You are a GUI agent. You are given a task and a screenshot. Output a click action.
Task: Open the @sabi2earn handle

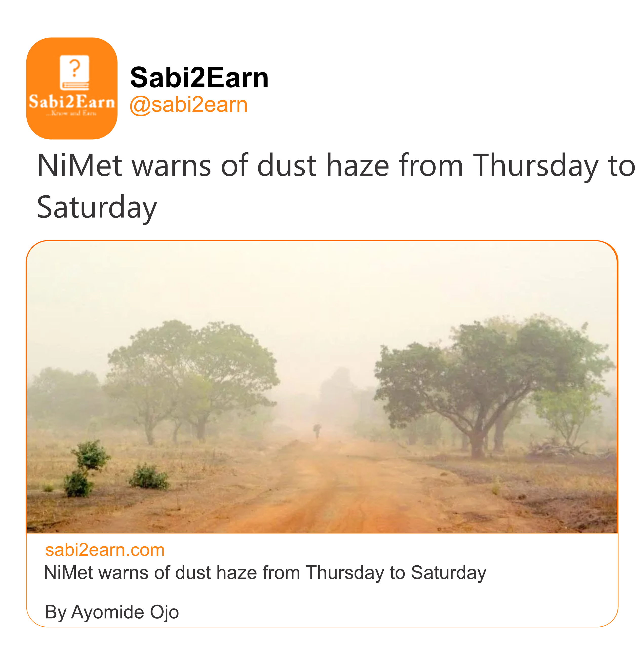(x=189, y=105)
